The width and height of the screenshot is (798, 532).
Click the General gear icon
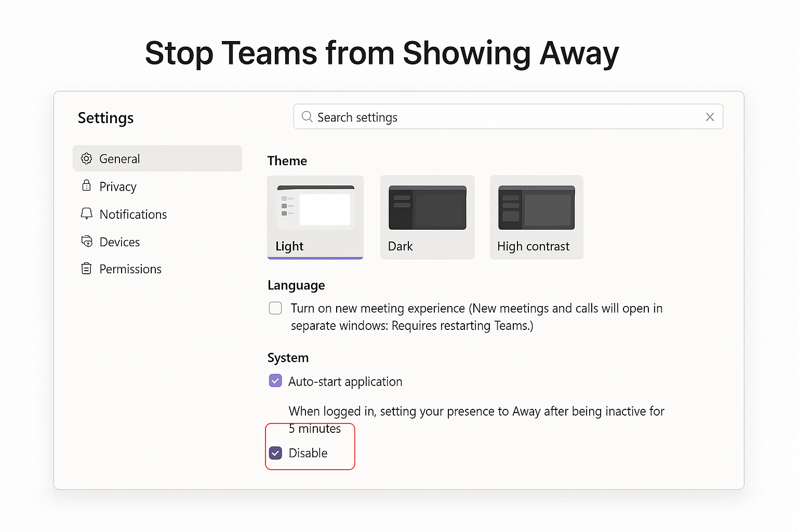click(87, 158)
